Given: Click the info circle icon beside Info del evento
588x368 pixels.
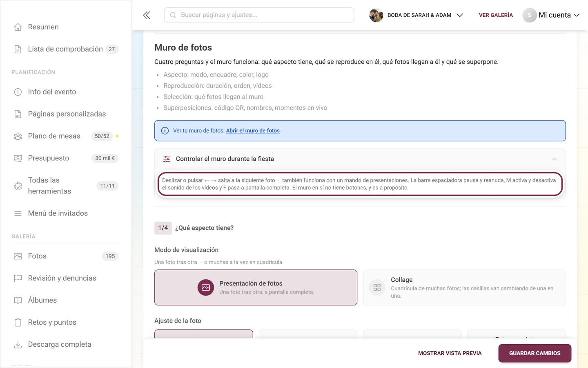Looking at the screenshot, I should coord(18,92).
